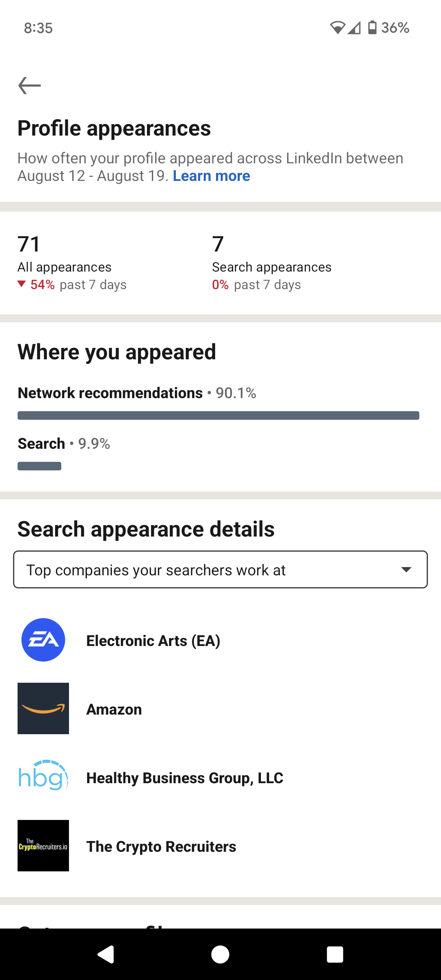Image resolution: width=441 pixels, height=980 pixels.
Task: Tap the Network recommendations progress bar
Action: pos(218,416)
